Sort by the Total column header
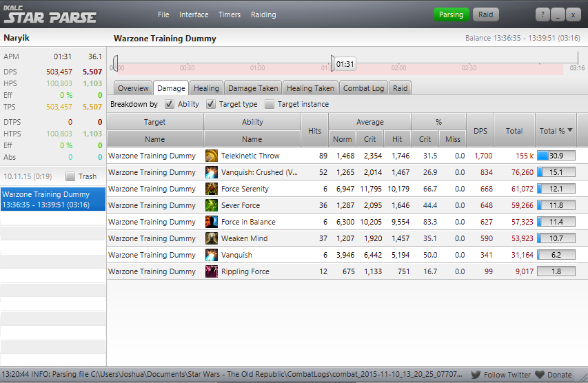Viewport: 588px width, 383px height. pyautogui.click(x=514, y=130)
